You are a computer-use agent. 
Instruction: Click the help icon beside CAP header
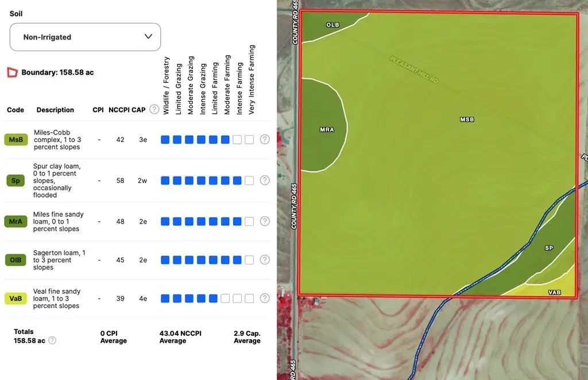(154, 110)
